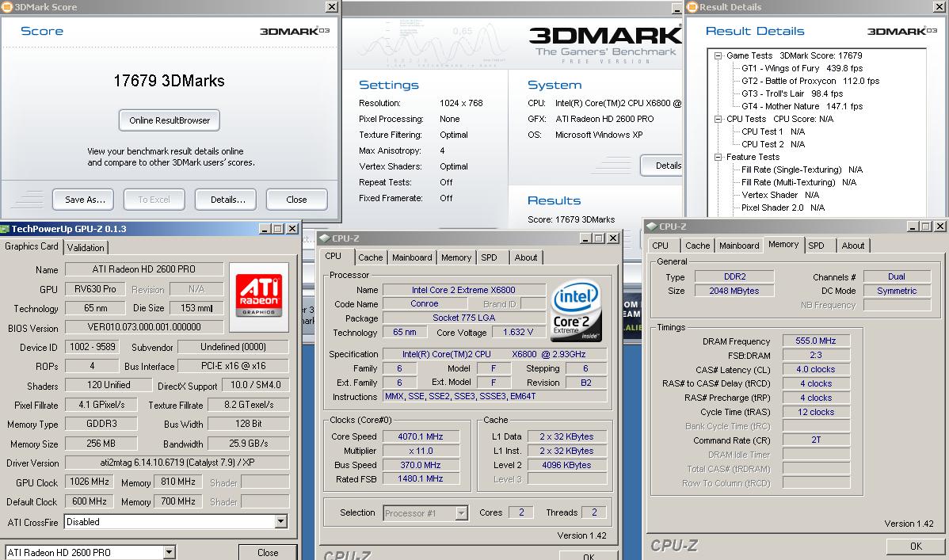This screenshot has width=949, height=560.
Task: Collapse the Game Tests tree node
Action: coord(718,55)
